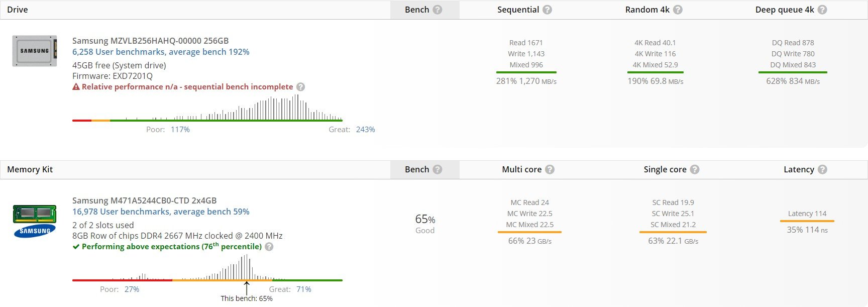Click help icon next to Drive Bench header

(438, 10)
